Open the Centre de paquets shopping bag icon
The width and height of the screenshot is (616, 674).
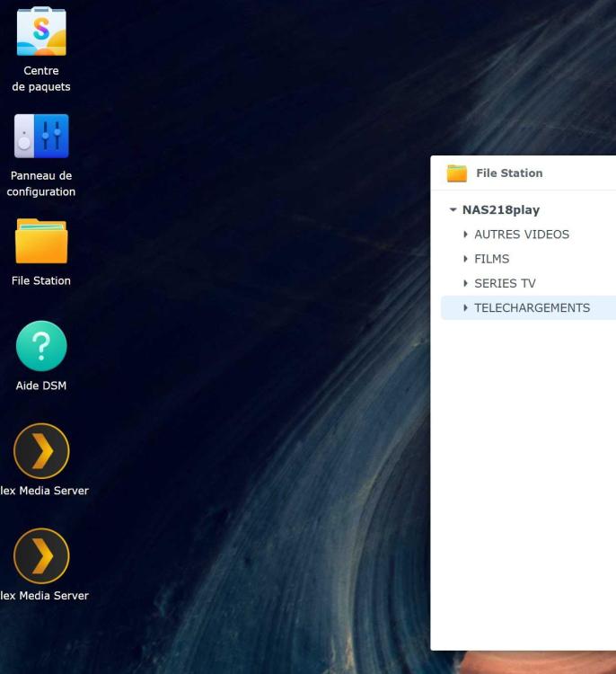[x=41, y=31]
